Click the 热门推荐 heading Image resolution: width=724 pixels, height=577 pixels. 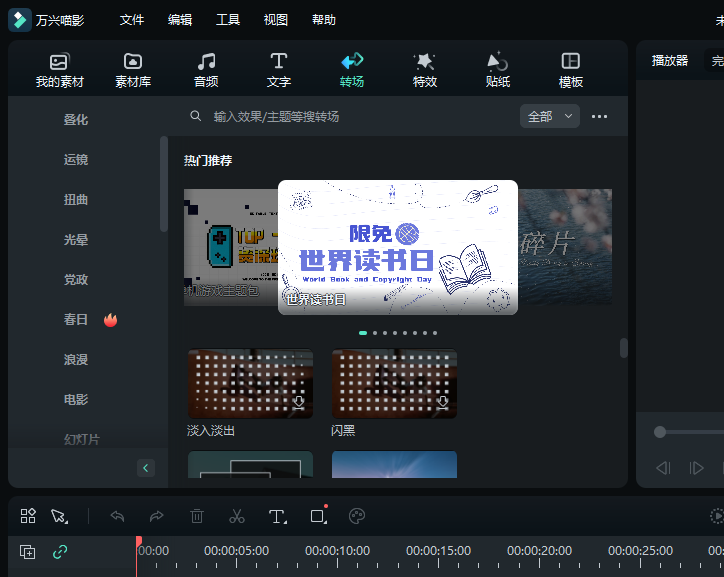point(208,161)
